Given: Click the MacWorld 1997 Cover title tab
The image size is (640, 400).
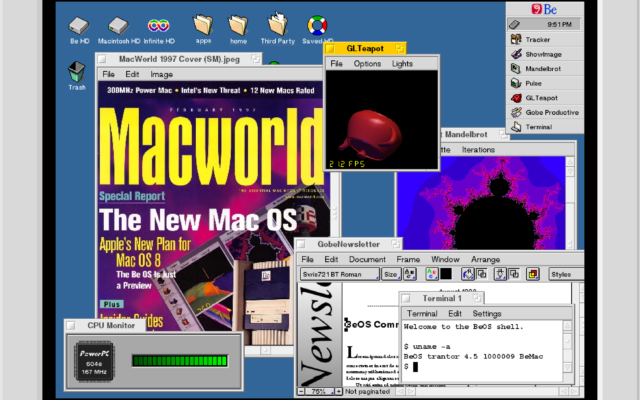Looking at the screenshot, I should click(x=179, y=59).
